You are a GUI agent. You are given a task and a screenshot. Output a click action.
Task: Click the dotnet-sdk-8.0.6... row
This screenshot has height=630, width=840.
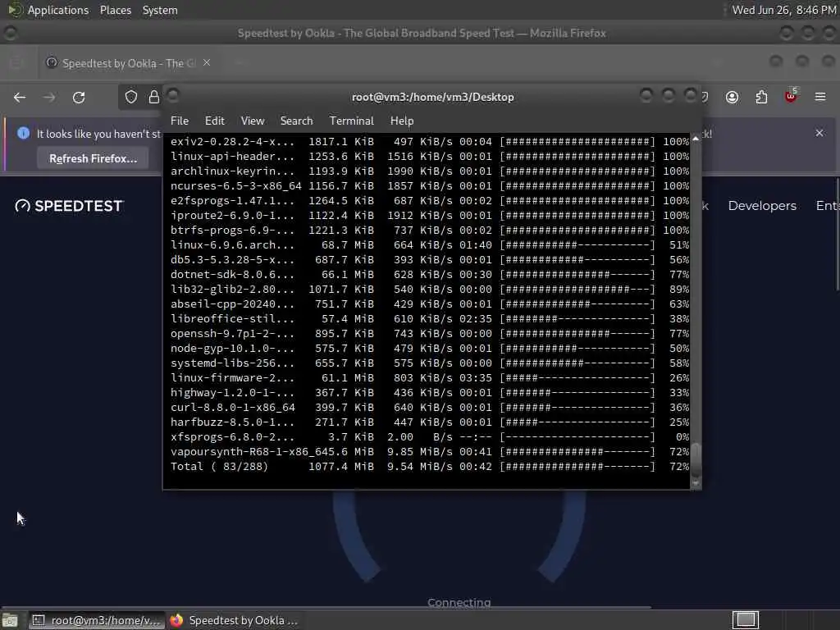430,274
